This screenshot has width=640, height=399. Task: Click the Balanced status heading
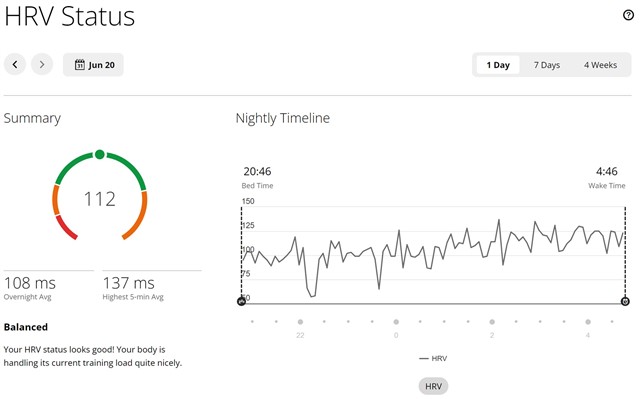[x=26, y=327]
